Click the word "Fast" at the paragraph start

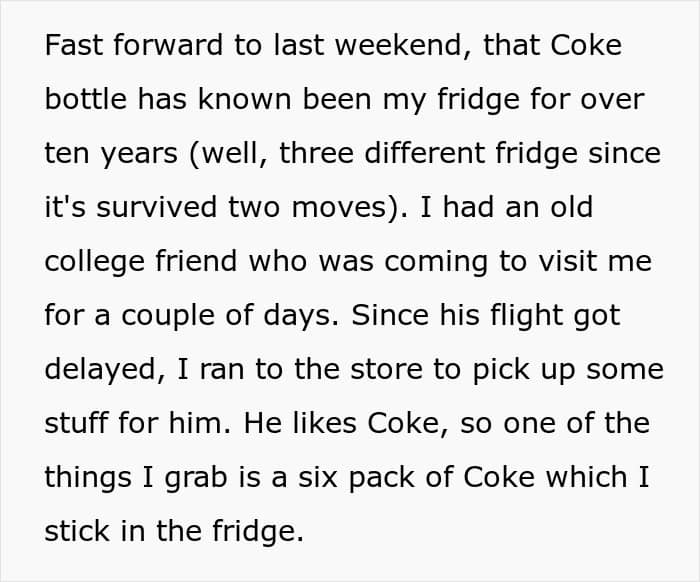click(74, 45)
